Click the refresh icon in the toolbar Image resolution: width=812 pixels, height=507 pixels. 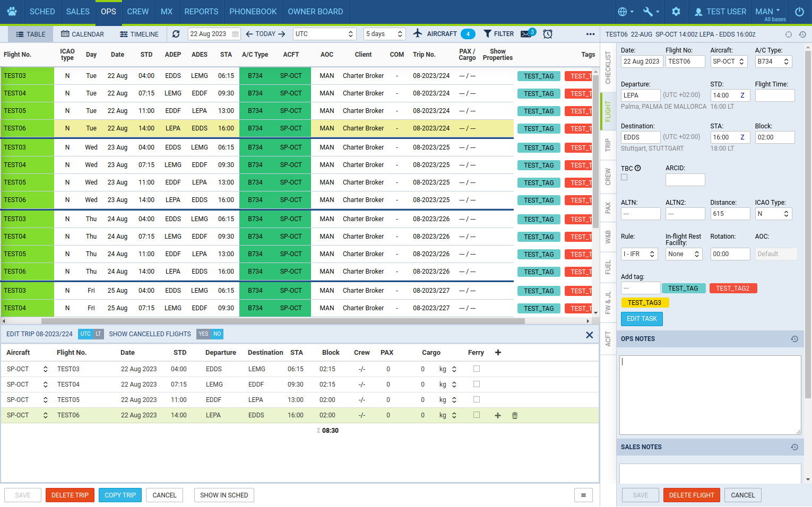(x=176, y=34)
